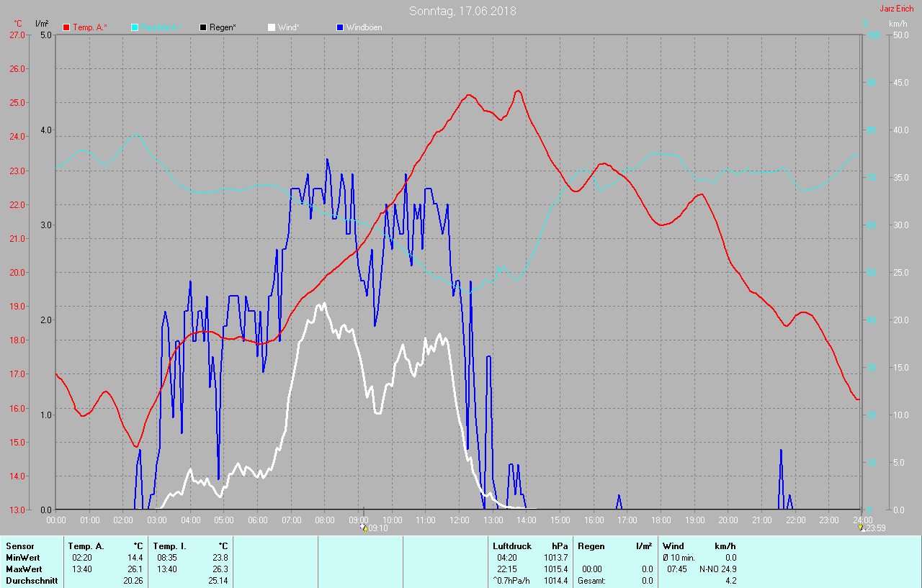Select the Temp. A. legend label

[x=89, y=27]
